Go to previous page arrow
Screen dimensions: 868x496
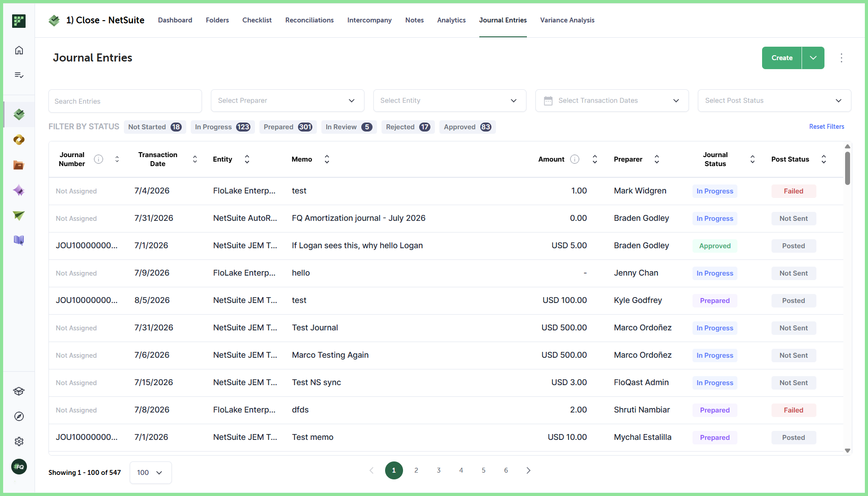coord(372,470)
